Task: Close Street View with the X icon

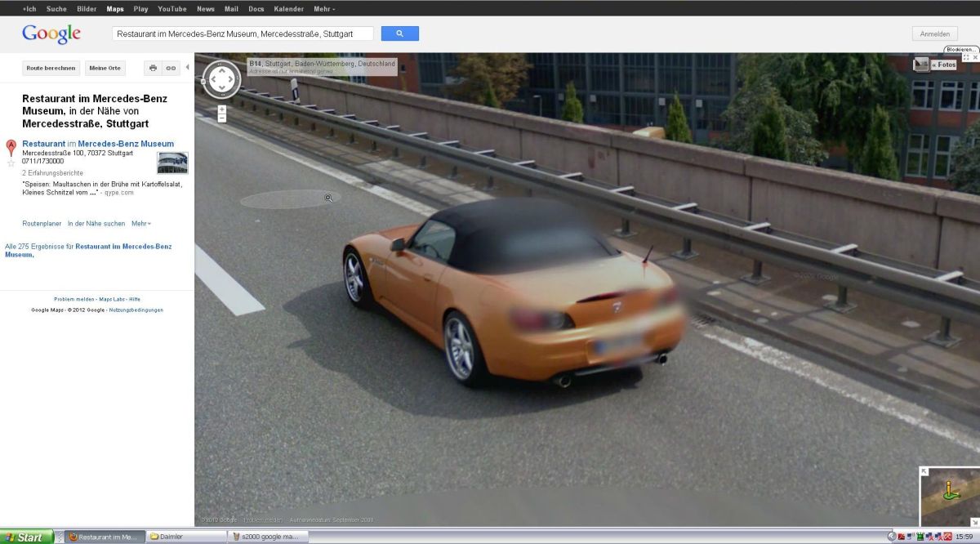Action: tap(974, 58)
